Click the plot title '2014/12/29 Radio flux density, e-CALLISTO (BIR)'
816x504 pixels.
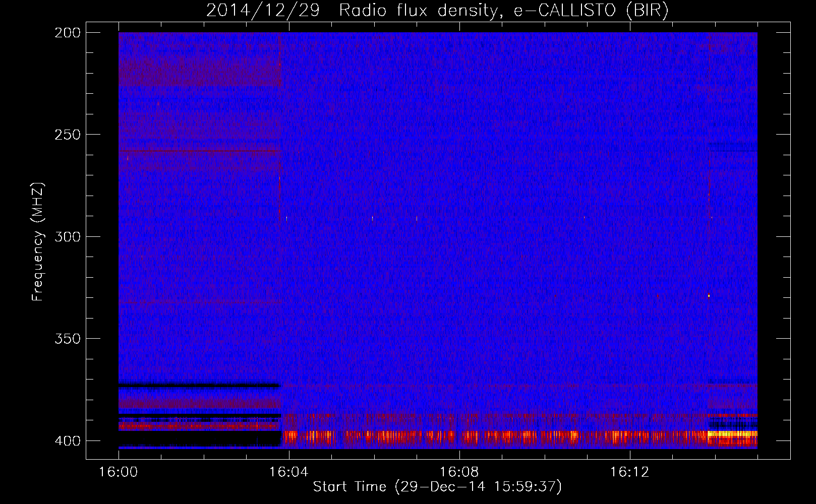(x=437, y=10)
